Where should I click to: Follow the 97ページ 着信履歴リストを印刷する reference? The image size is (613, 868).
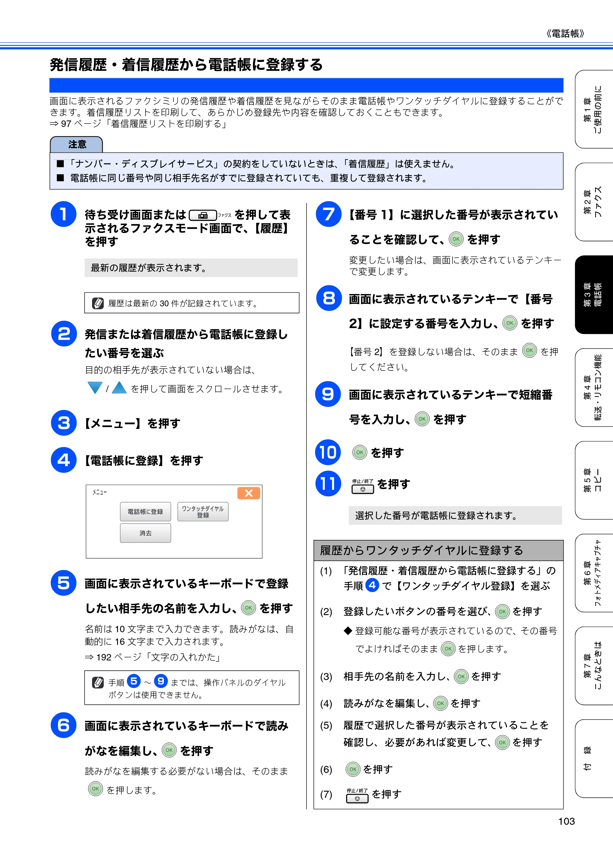pyautogui.click(x=138, y=124)
